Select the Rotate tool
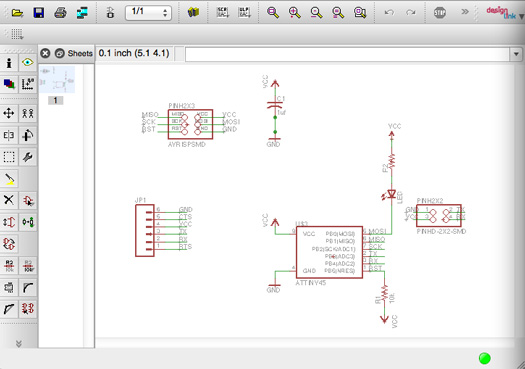The image size is (525, 369). 27,135
